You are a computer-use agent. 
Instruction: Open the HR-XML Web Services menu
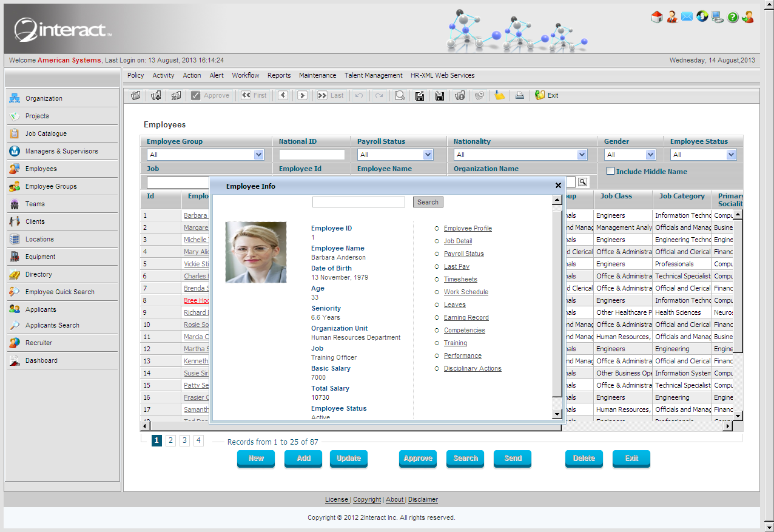pyautogui.click(x=443, y=75)
